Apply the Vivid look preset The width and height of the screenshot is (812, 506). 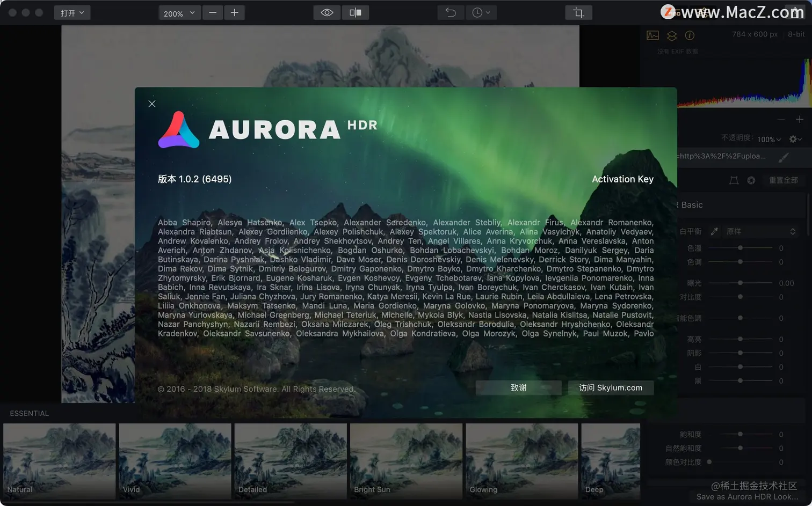175,461
